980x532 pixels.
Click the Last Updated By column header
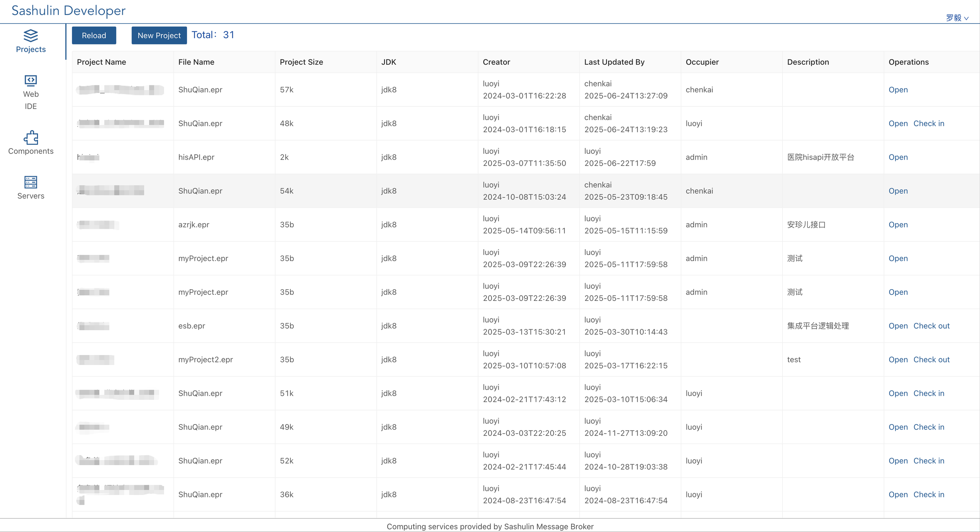click(614, 62)
